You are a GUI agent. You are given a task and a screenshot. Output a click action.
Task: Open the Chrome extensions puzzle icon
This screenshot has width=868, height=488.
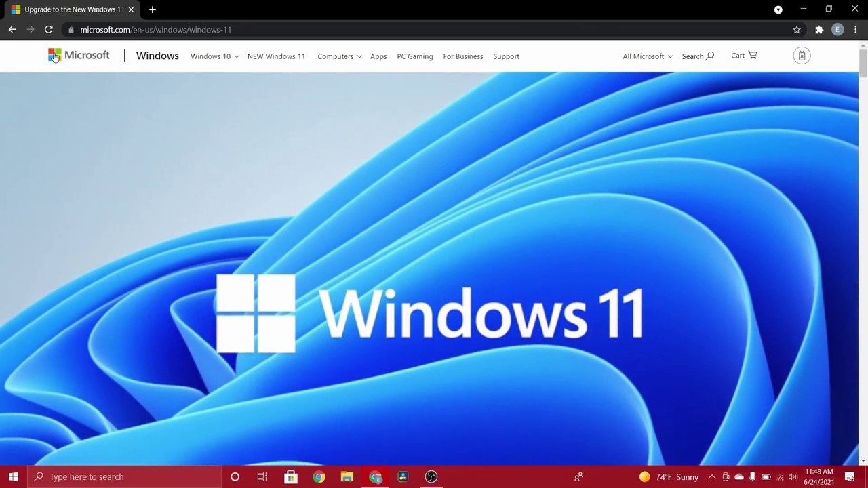[819, 29]
